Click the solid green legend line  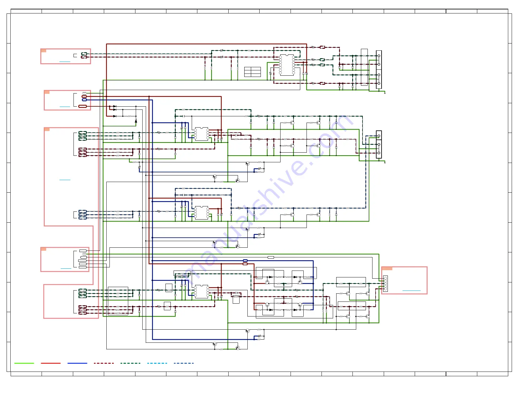[24, 363]
